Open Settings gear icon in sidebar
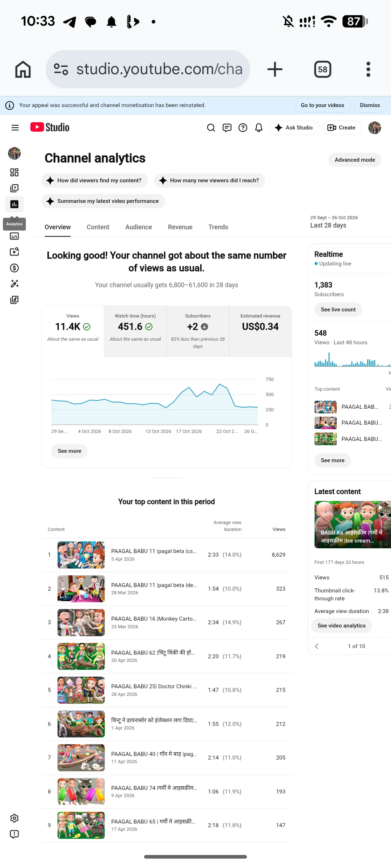 pyautogui.click(x=14, y=818)
